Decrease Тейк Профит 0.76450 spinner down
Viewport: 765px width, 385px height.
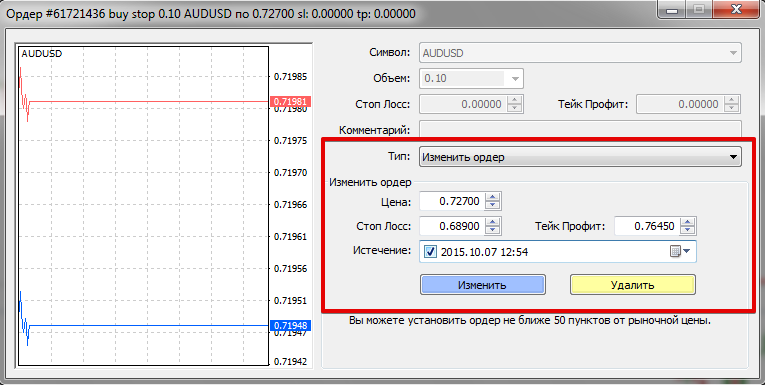(x=688, y=230)
